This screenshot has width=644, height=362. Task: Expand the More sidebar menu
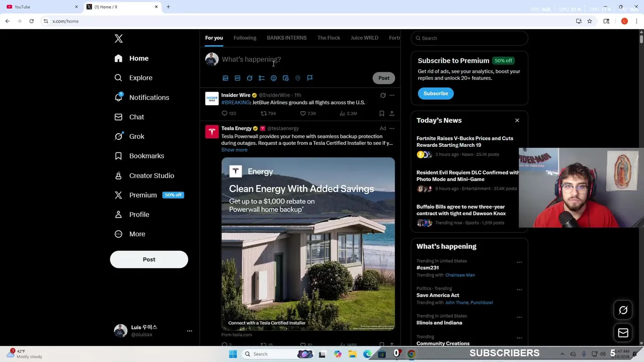pyautogui.click(x=130, y=234)
